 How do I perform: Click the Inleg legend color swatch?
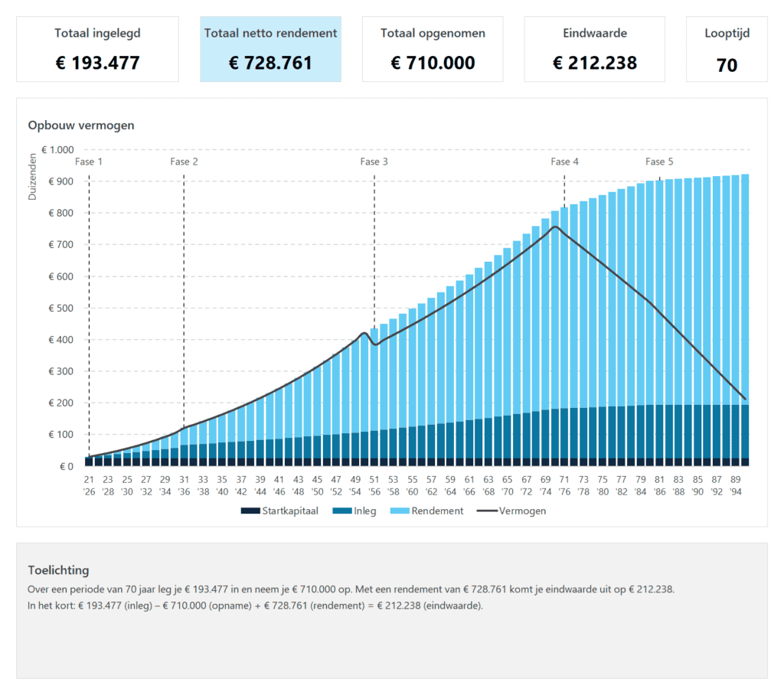[339, 511]
